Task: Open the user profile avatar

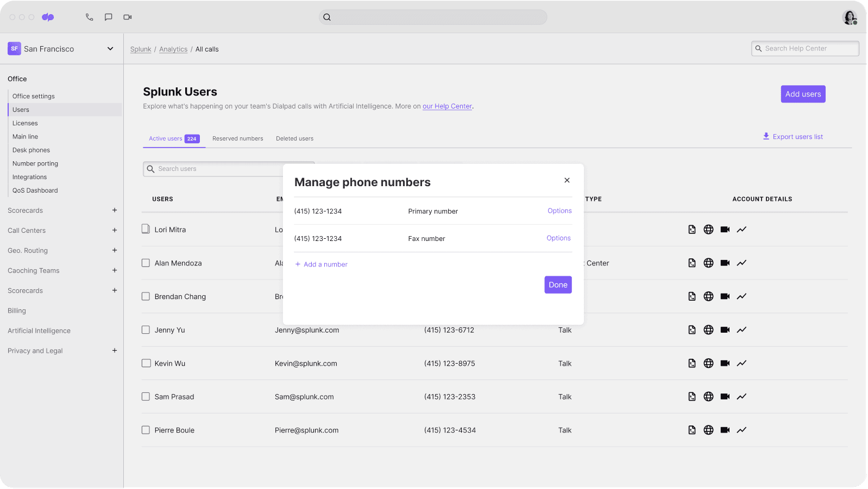Action: (850, 17)
